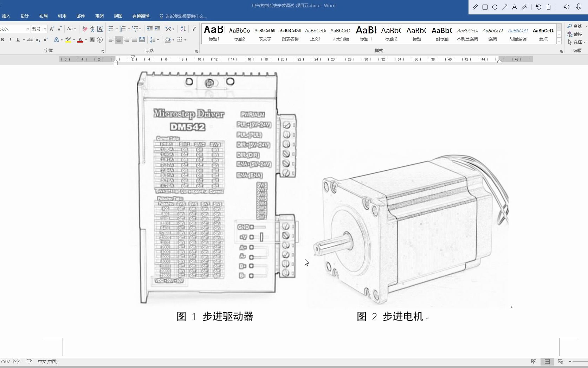Image resolution: width=588 pixels, height=368 pixels.
Task: Apply 副标题 style from gallery
Action: click(442, 34)
